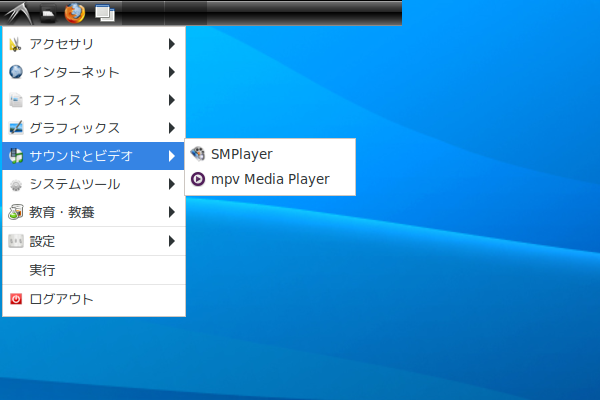This screenshot has width=600, height=400.
Task: Click the red ログアウト power icon
Action: (x=16, y=299)
